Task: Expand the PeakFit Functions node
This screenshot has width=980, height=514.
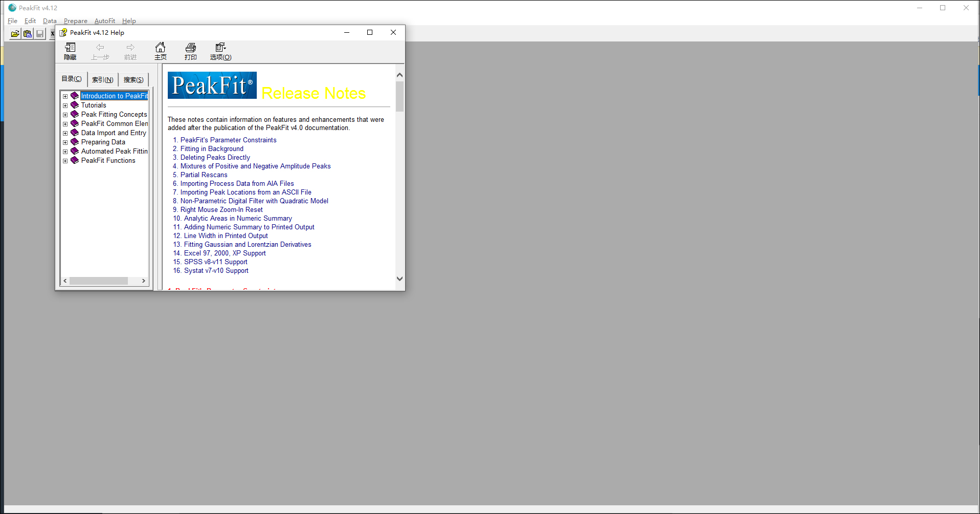Action: (65, 161)
